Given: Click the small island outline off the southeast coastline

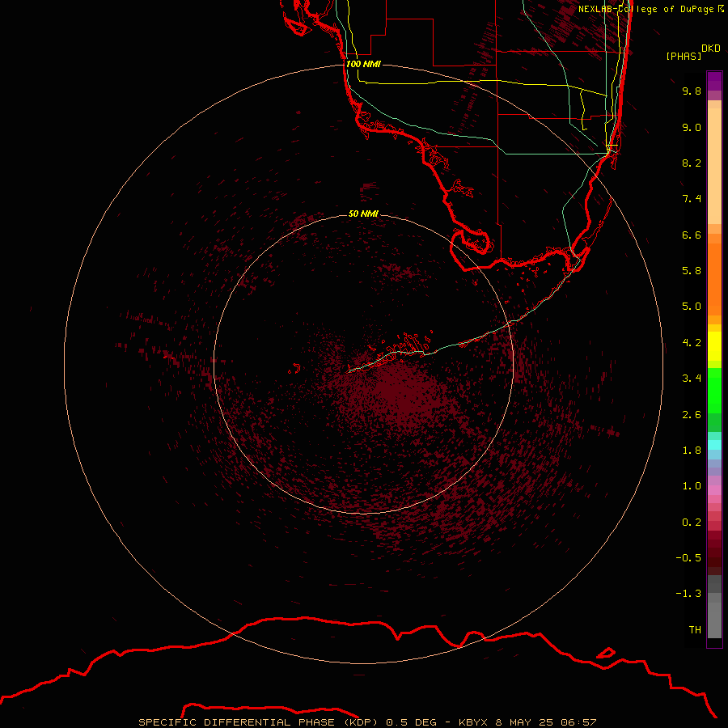Looking at the screenshot, I should (605, 653).
